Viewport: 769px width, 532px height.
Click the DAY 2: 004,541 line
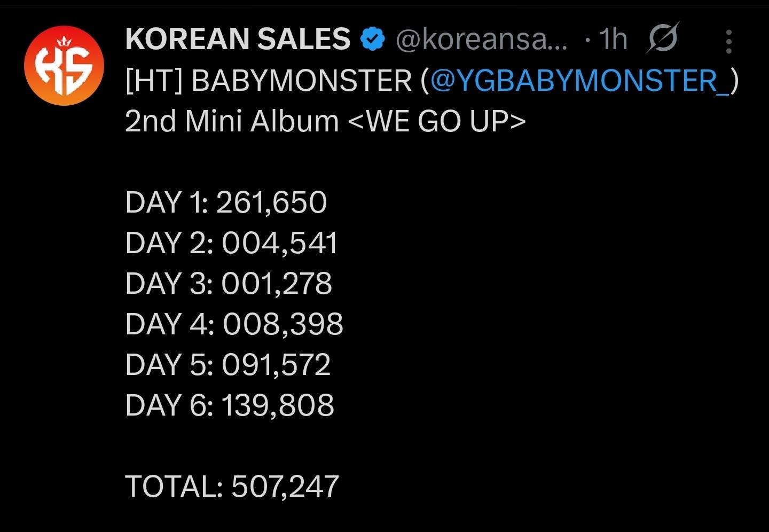(231, 243)
